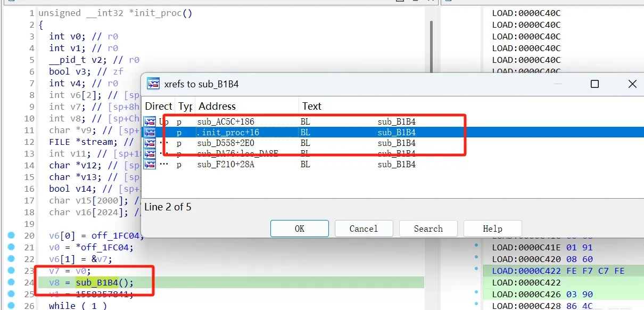
Task: Select the sub_DA76:loc_DA8E address cell
Action: 237,154
